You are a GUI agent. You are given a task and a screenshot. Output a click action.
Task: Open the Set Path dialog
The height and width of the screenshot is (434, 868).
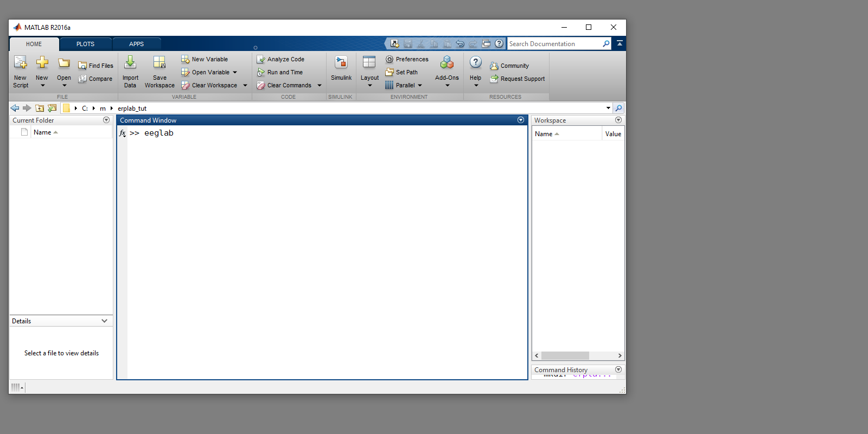coord(401,72)
